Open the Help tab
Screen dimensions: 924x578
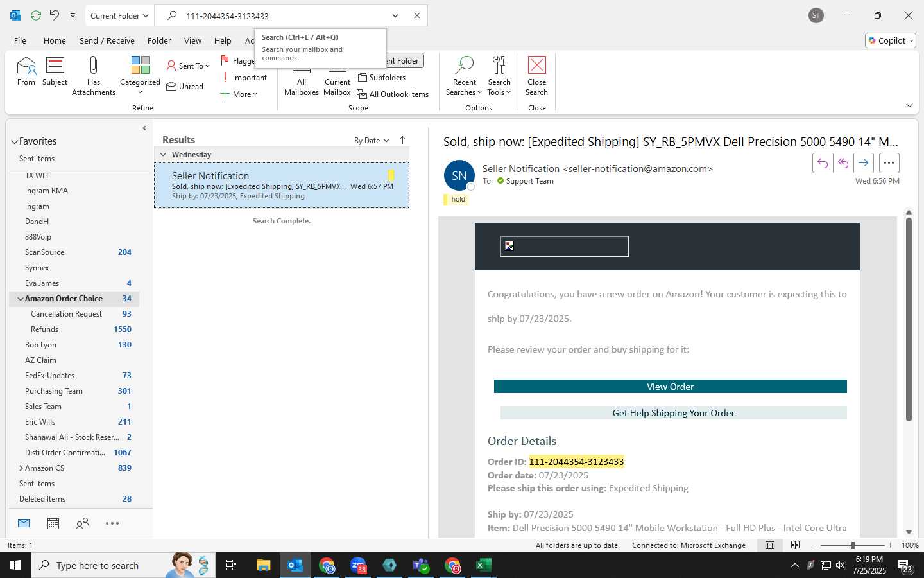pos(223,40)
